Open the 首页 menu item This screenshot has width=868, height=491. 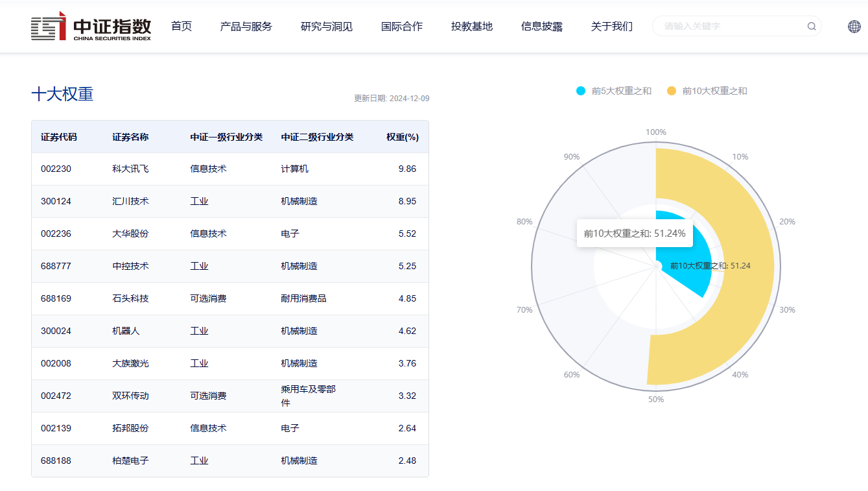click(182, 27)
